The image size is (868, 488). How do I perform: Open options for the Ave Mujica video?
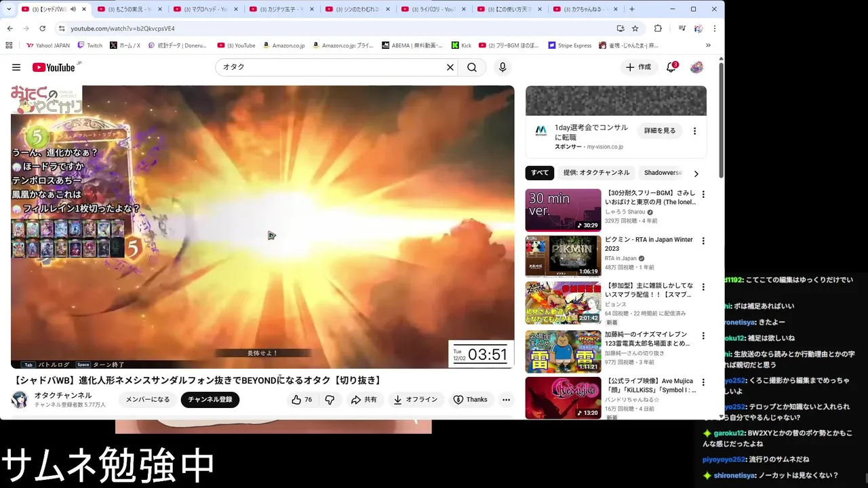[703, 382]
